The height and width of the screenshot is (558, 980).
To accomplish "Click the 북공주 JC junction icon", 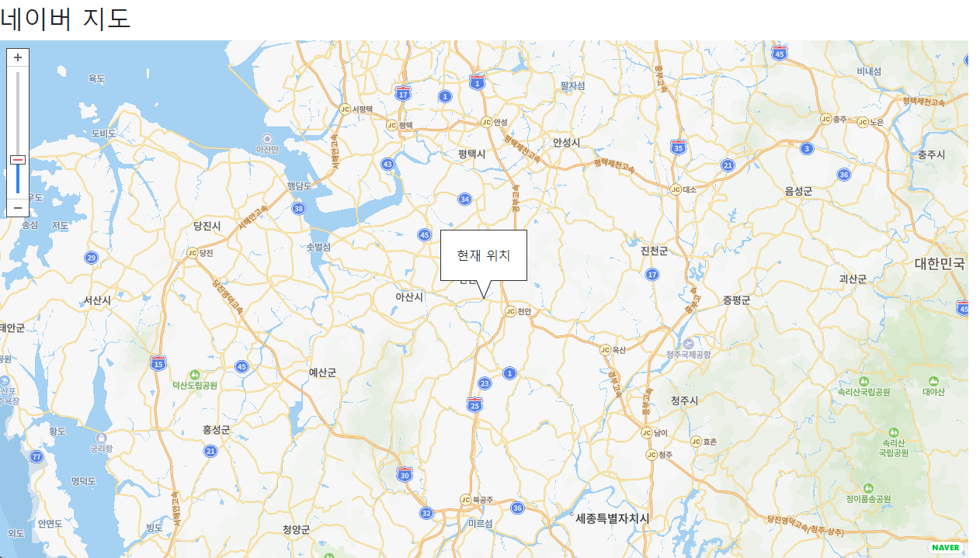I will pyautogui.click(x=465, y=500).
